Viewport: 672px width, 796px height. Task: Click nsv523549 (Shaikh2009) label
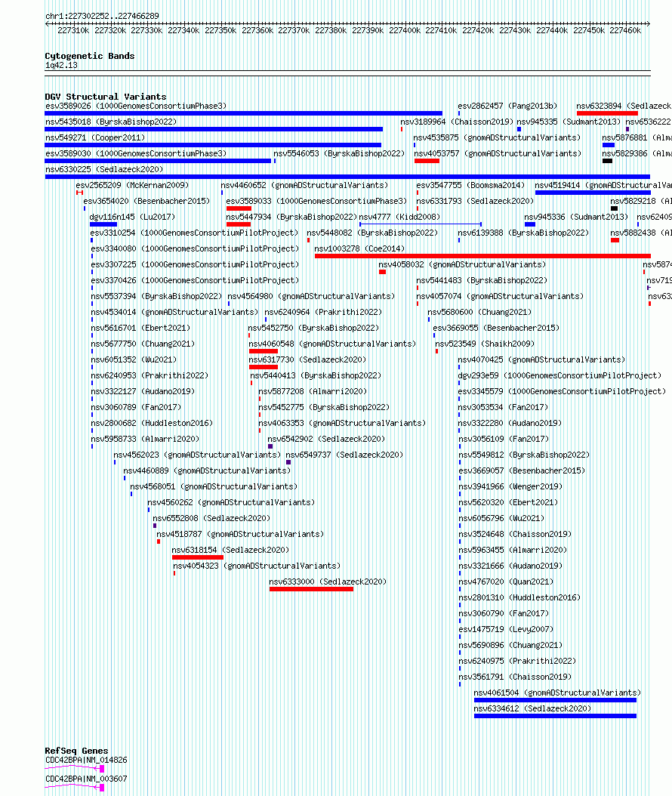(x=485, y=344)
